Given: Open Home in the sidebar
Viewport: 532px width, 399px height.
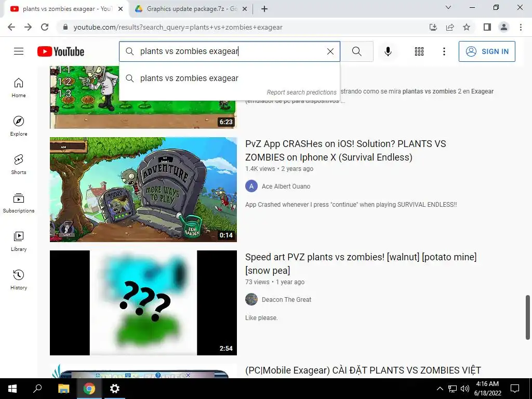Looking at the screenshot, I should 19,87.
